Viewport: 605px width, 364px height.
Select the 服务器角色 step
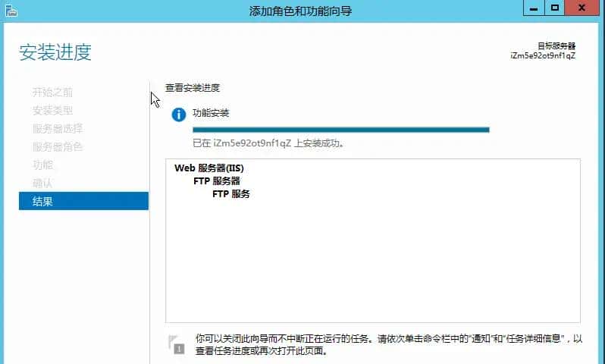tap(58, 146)
